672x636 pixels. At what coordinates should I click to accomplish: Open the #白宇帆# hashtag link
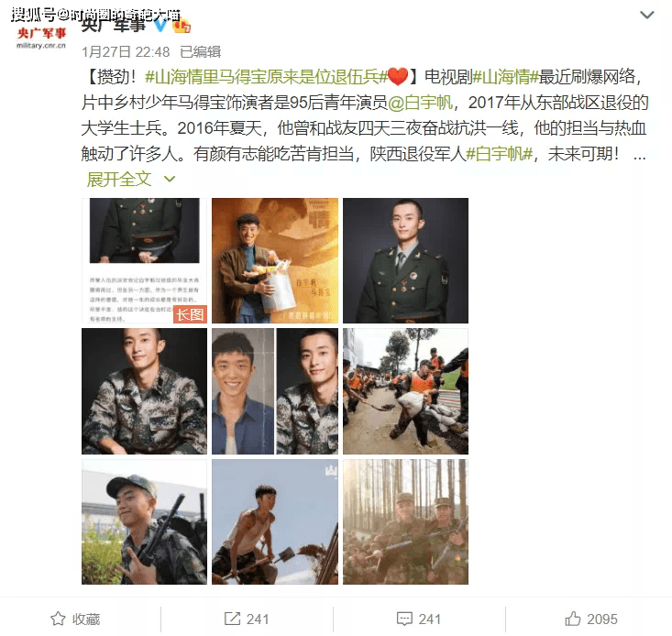(500, 154)
